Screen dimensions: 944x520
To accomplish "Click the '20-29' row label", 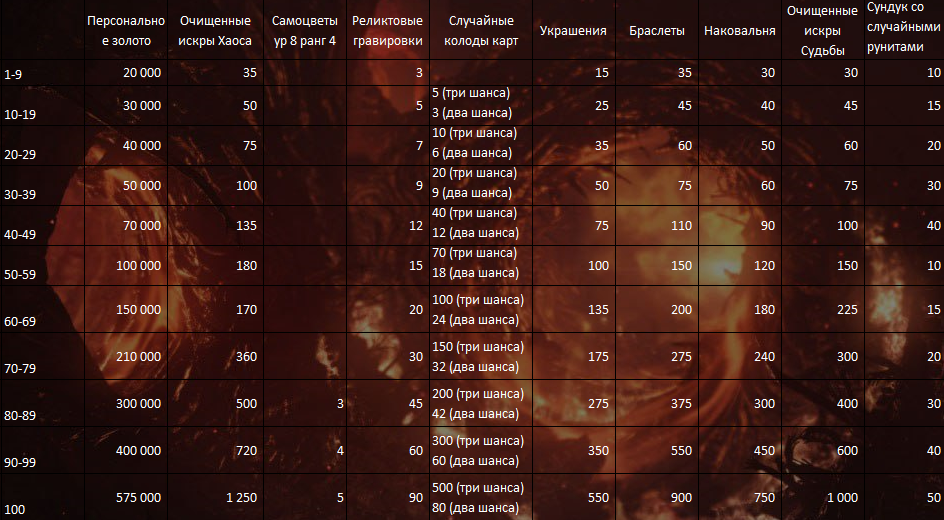I will point(19,155).
